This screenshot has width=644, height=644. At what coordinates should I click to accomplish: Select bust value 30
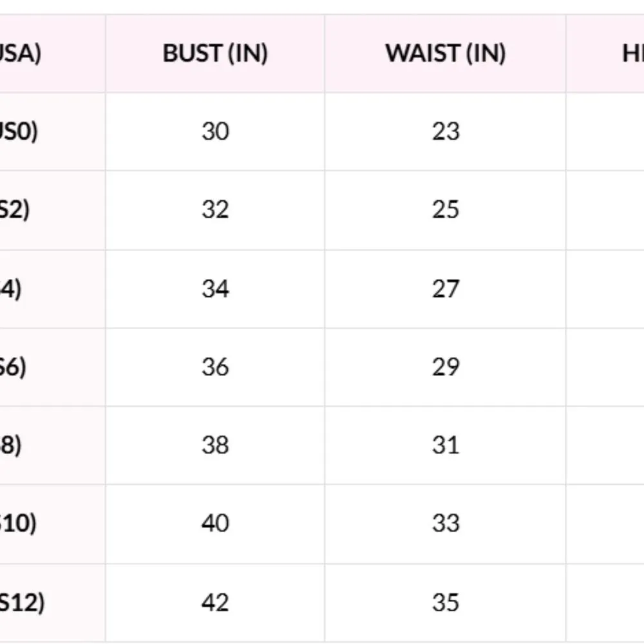(x=215, y=132)
